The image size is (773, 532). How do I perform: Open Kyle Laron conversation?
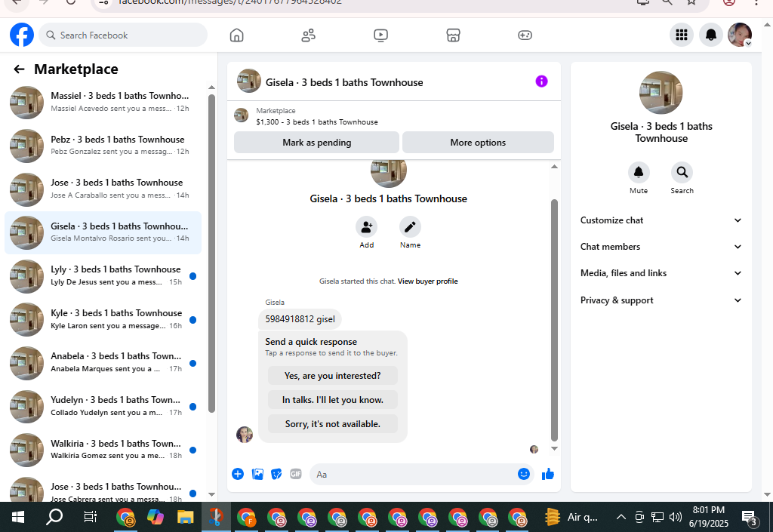pos(103,319)
